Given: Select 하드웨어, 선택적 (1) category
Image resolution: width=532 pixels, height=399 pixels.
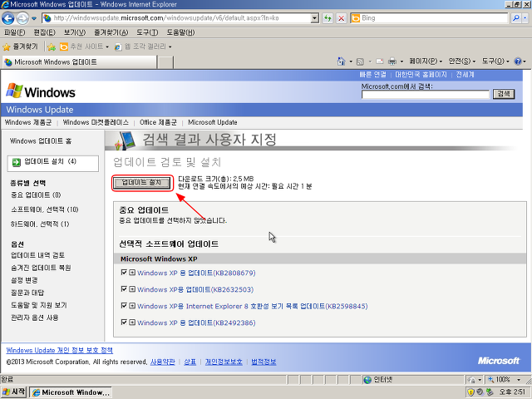Looking at the screenshot, I should pyautogui.click(x=40, y=224).
